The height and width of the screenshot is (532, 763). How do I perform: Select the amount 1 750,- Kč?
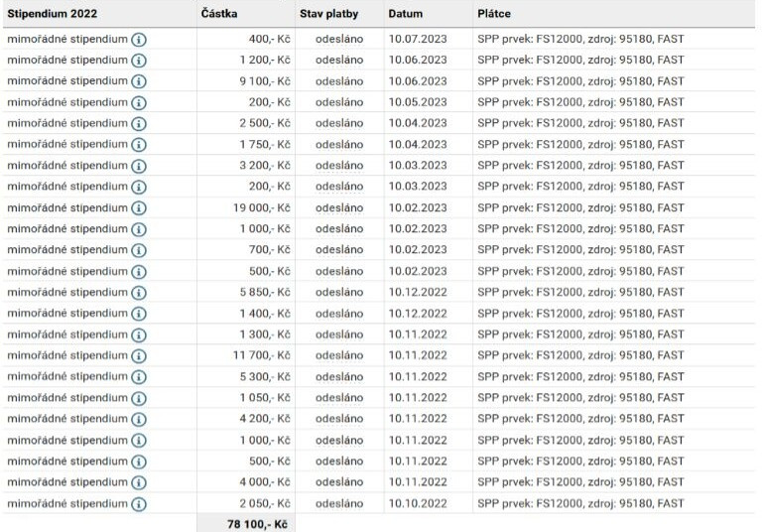click(265, 145)
